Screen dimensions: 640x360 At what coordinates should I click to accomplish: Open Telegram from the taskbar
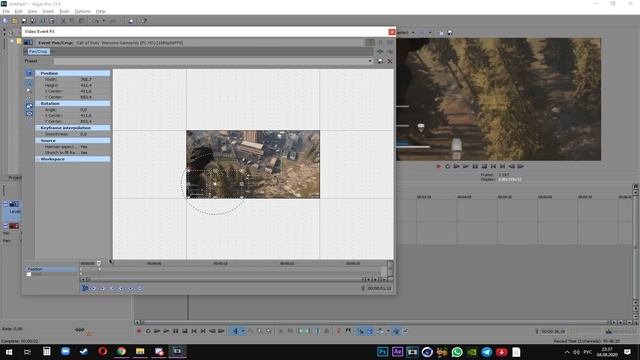coord(487,352)
